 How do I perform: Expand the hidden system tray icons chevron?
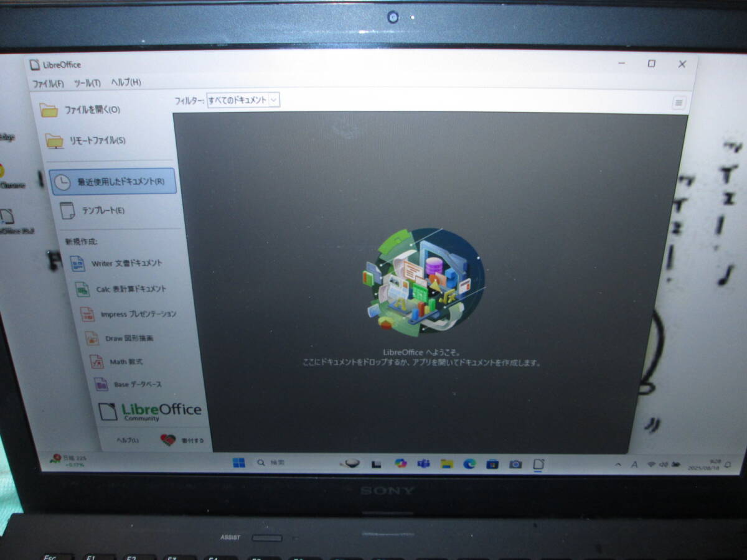(618, 464)
